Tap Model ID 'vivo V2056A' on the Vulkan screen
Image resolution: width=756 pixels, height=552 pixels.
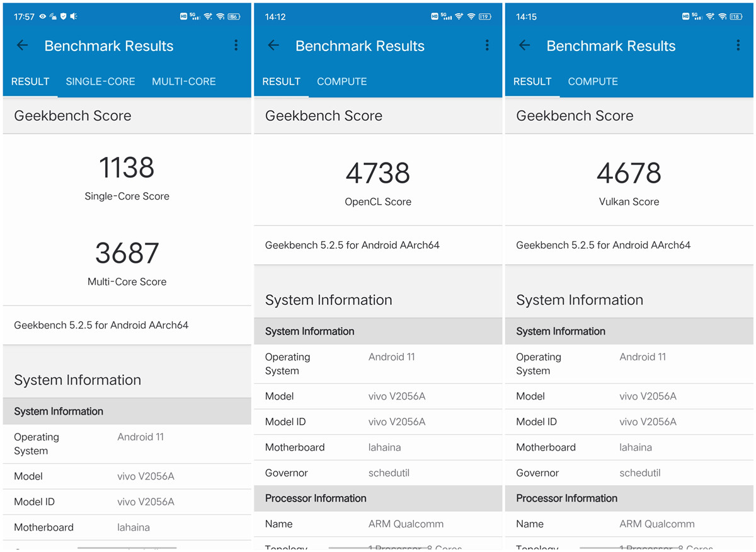[x=648, y=422]
